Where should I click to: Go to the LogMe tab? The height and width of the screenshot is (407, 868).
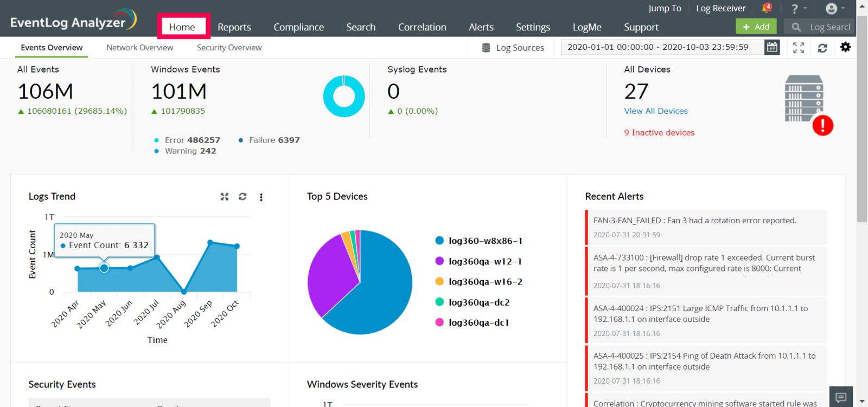[x=587, y=27]
